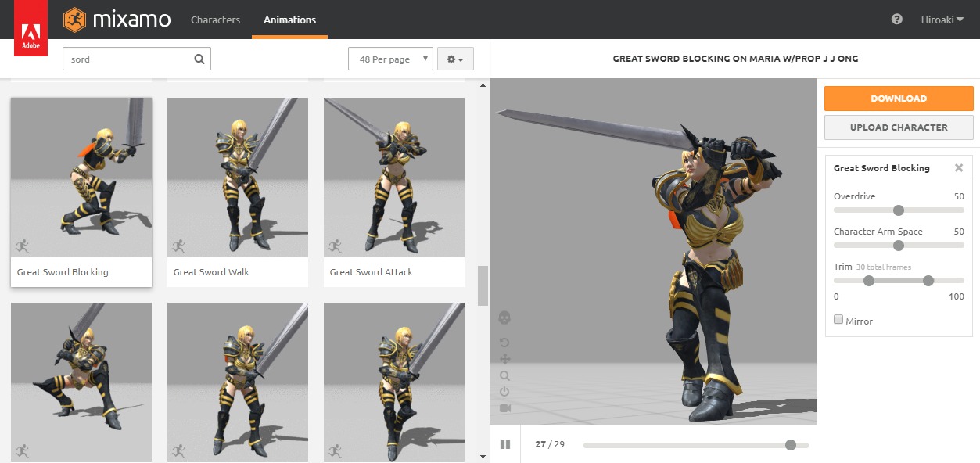Screen dimensions: 980x463
Task: Click the viewer title GREAT SWORD BLOCKING ON MARIA
Action: 735,59
